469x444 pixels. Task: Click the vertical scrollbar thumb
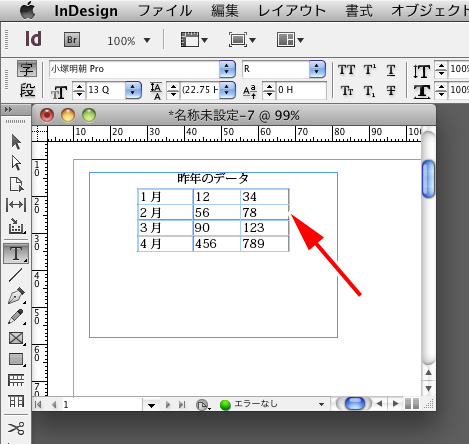pyautogui.click(x=428, y=179)
